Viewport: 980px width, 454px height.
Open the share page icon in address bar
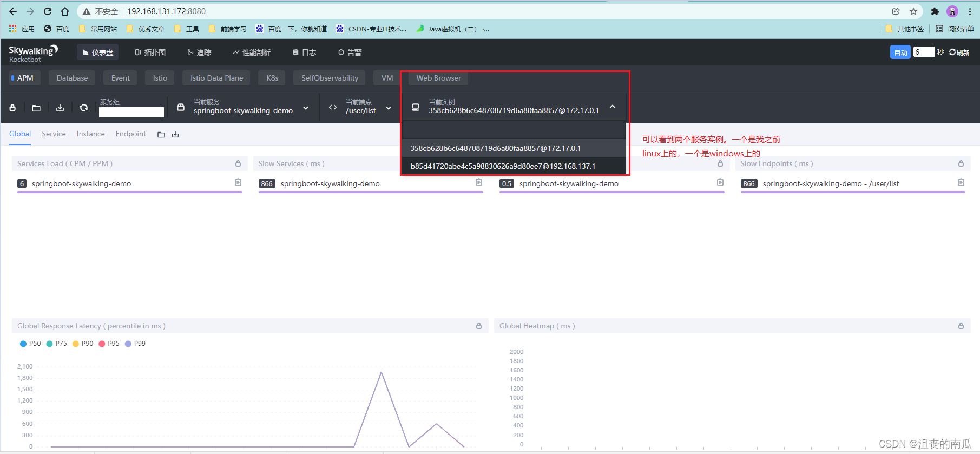point(896,11)
